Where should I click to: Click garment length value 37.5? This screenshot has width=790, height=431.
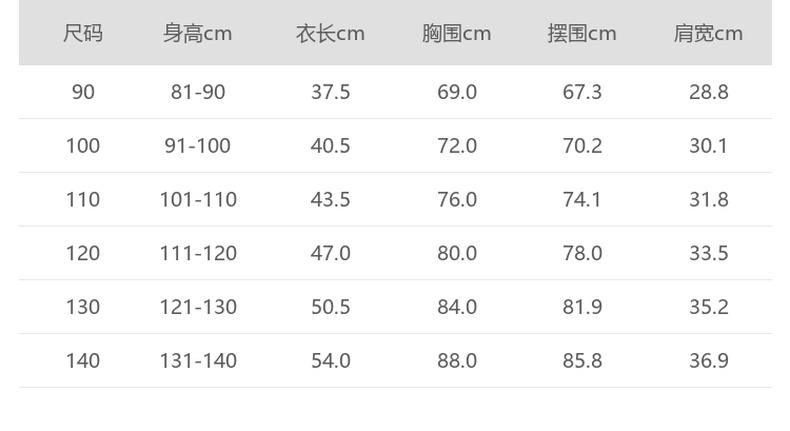(330, 92)
